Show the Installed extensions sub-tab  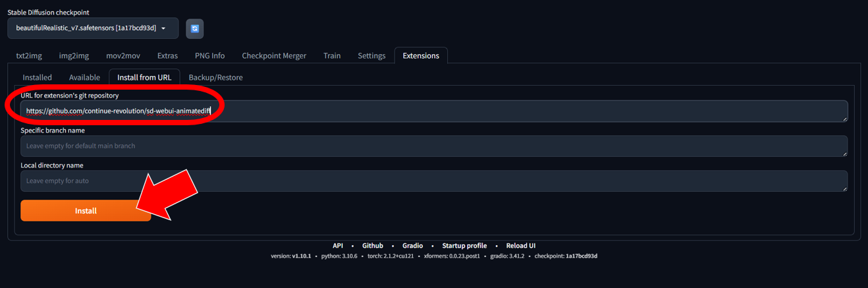(38, 78)
